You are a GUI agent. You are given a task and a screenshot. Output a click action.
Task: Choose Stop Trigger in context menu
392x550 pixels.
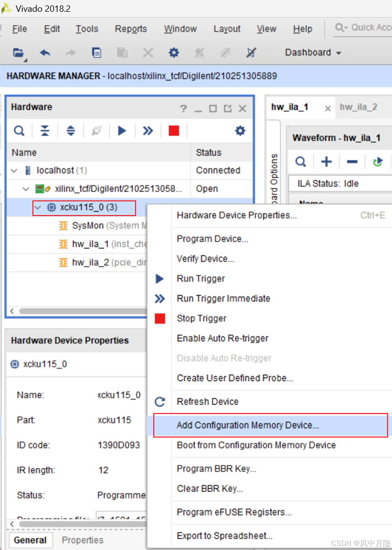(269, 318)
